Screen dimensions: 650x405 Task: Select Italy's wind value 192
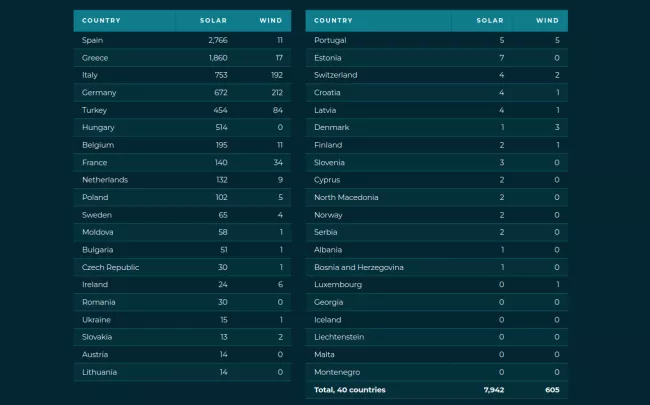[277, 75]
